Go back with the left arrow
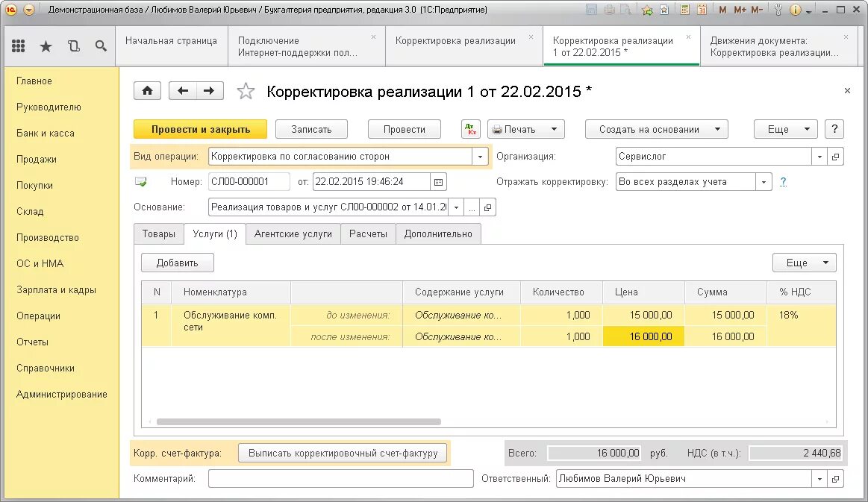This screenshot has width=868, height=502. click(183, 91)
